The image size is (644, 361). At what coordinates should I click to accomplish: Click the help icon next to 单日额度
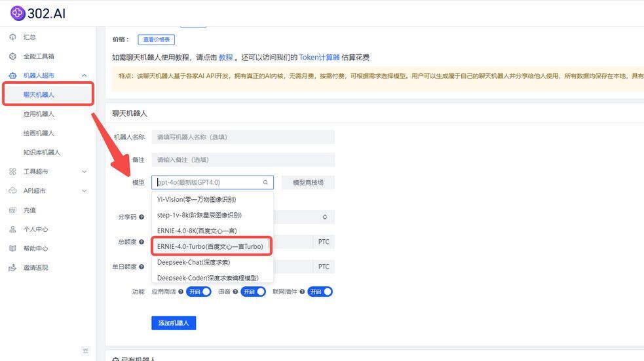142,267
